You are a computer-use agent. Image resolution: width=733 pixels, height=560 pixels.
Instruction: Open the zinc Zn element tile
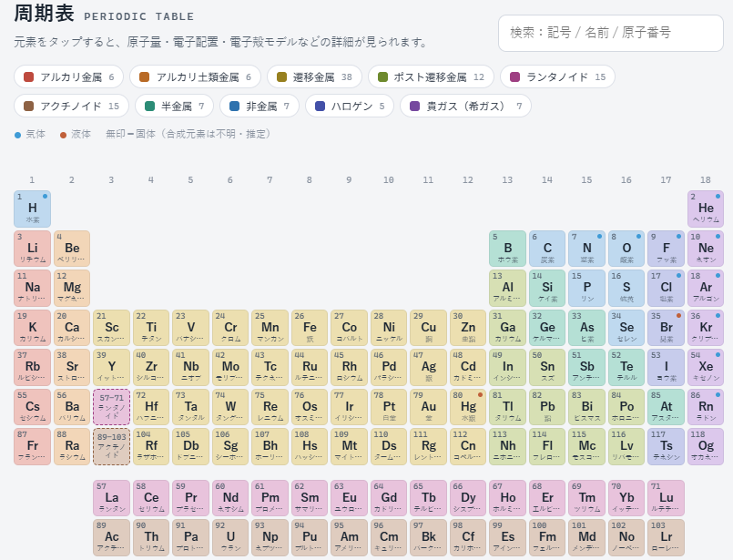(468, 328)
